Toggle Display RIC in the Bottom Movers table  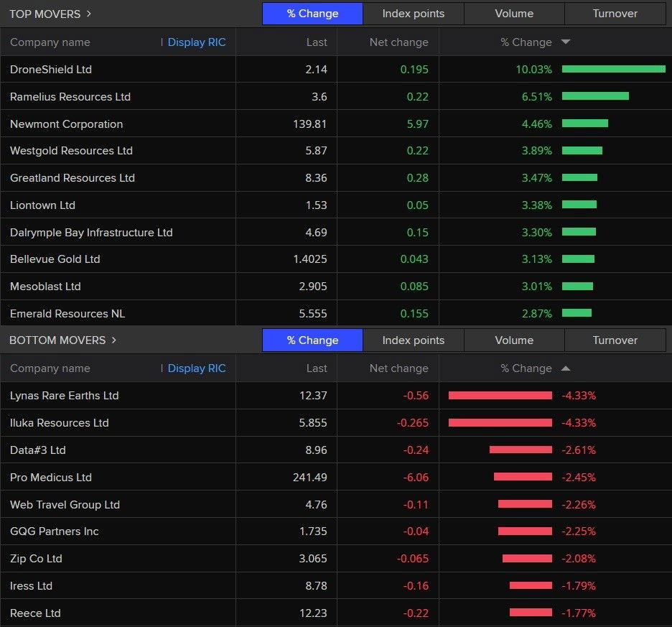(x=196, y=368)
